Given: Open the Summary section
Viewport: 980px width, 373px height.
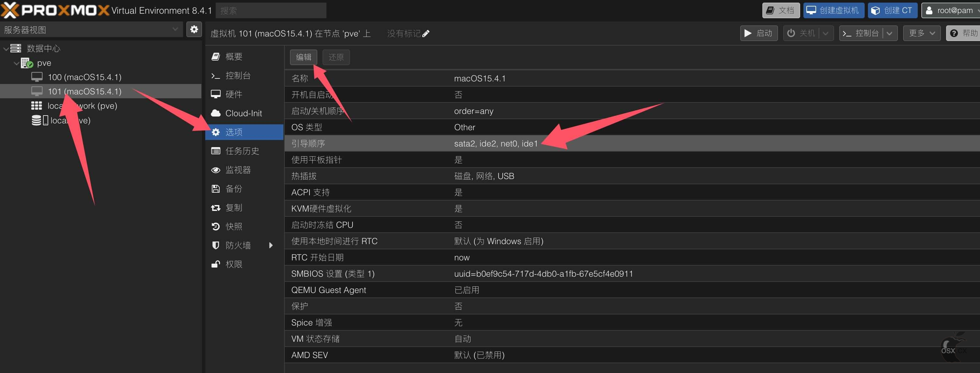Looking at the screenshot, I should pos(244,57).
